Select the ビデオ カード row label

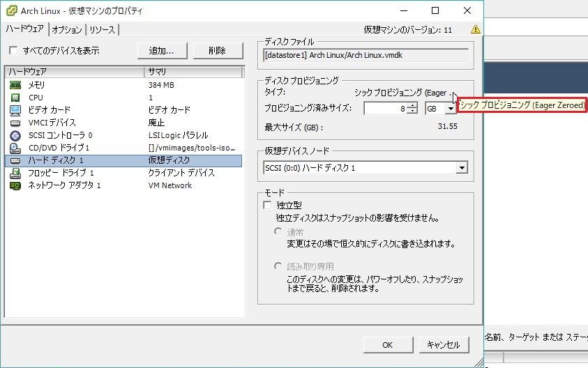[49, 110]
